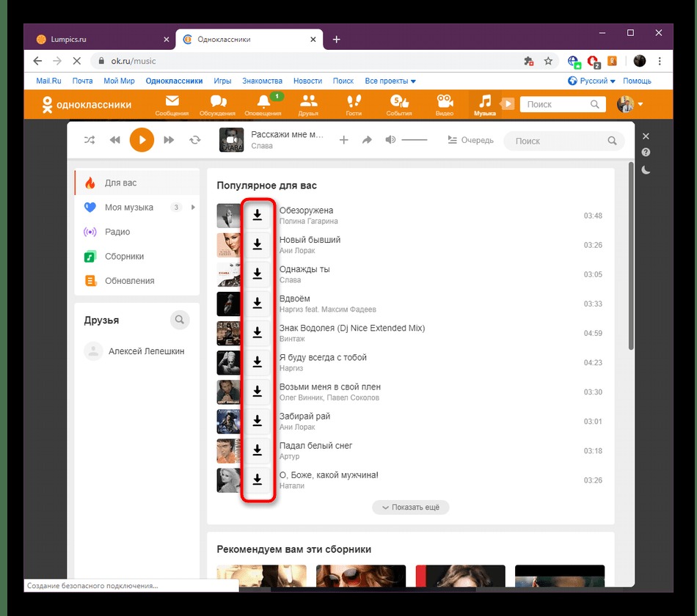697x616 pixels.
Task: Open the music help question icon
Action: [x=646, y=153]
